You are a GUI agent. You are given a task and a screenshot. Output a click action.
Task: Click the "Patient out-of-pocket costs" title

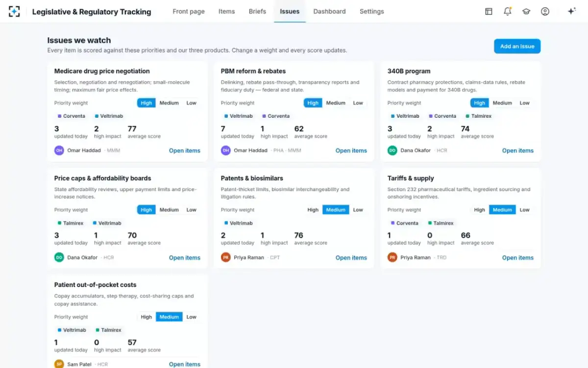point(96,285)
